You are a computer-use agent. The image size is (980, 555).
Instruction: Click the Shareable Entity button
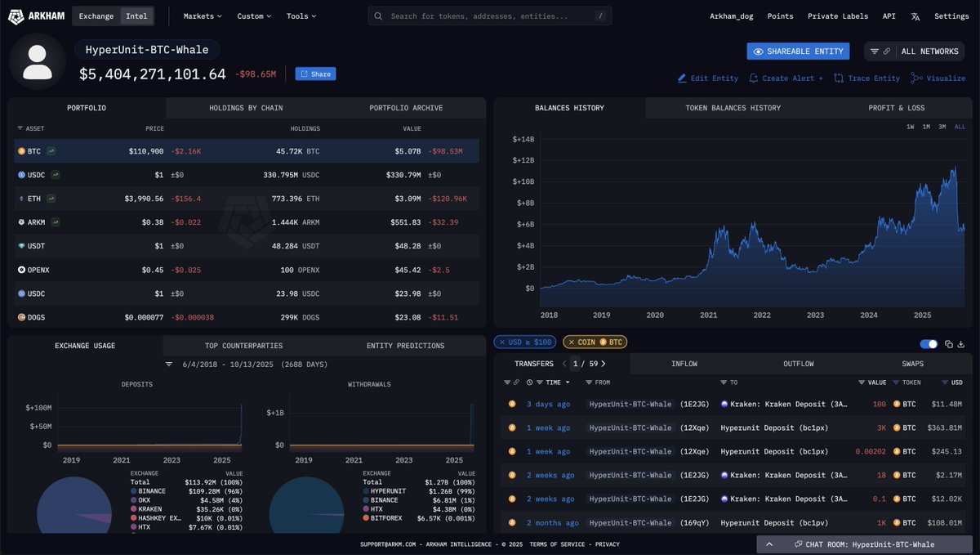(x=797, y=51)
